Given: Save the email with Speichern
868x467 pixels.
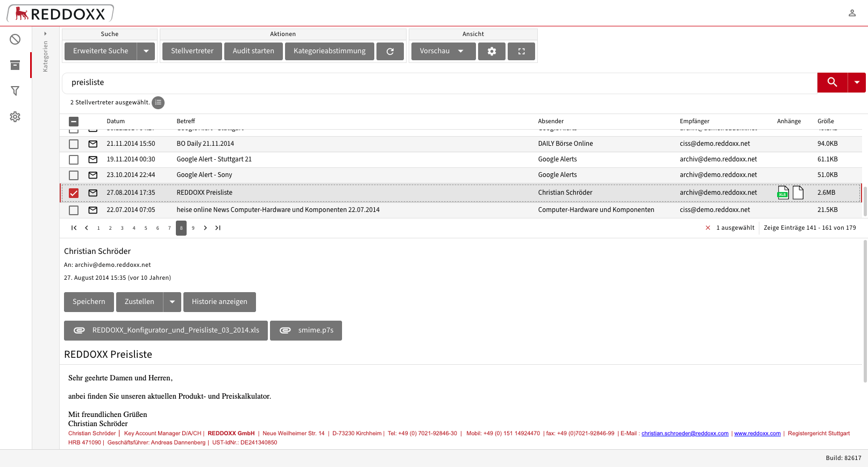Looking at the screenshot, I should [x=89, y=302].
